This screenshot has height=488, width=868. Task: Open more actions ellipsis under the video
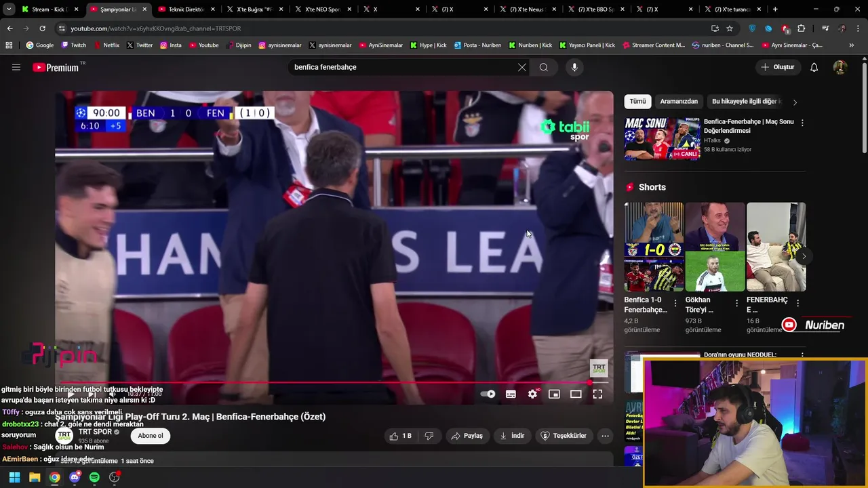pyautogui.click(x=605, y=436)
